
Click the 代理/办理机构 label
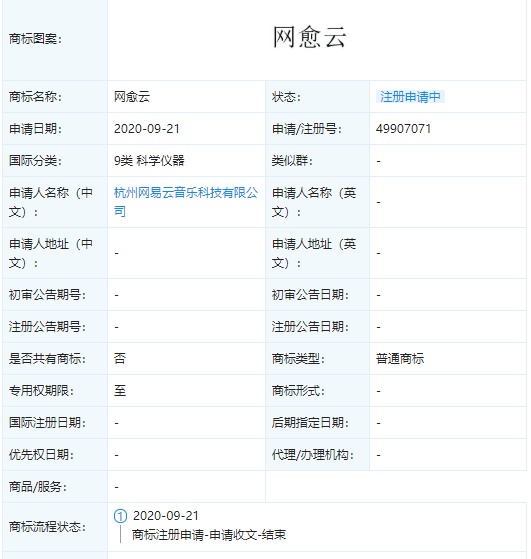point(313,455)
